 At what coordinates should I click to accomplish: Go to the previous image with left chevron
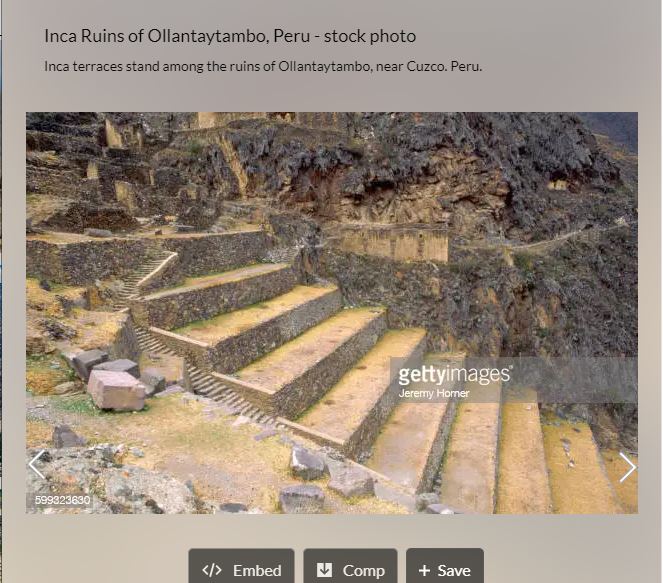coord(37,465)
